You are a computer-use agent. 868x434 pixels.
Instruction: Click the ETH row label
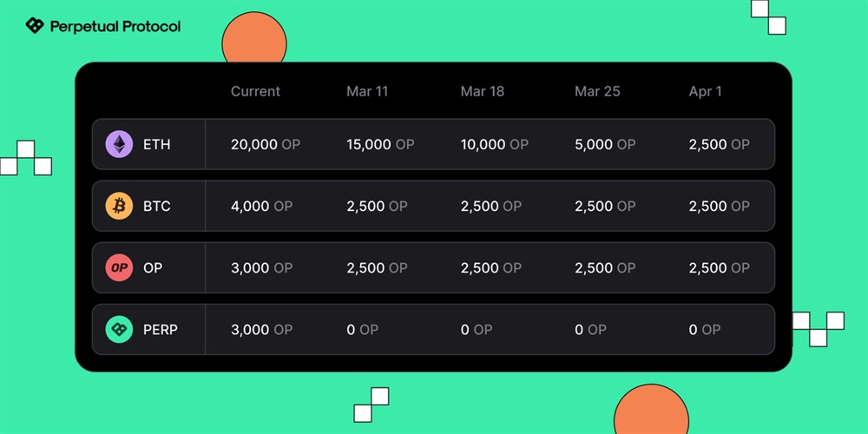pos(156,144)
